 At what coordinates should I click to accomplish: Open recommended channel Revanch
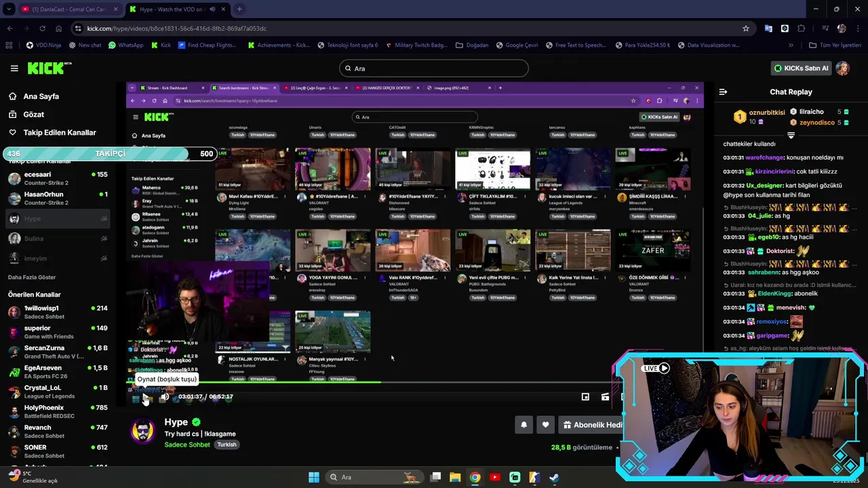58,431
